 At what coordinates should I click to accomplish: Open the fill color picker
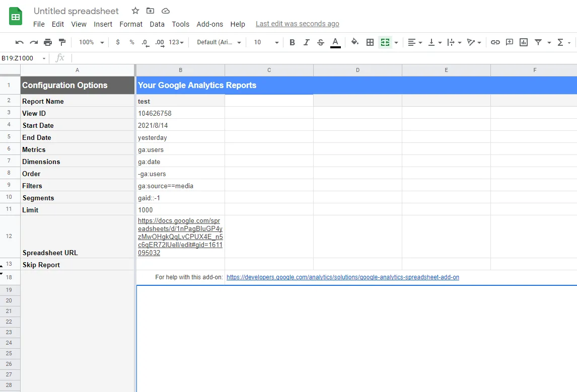(355, 42)
